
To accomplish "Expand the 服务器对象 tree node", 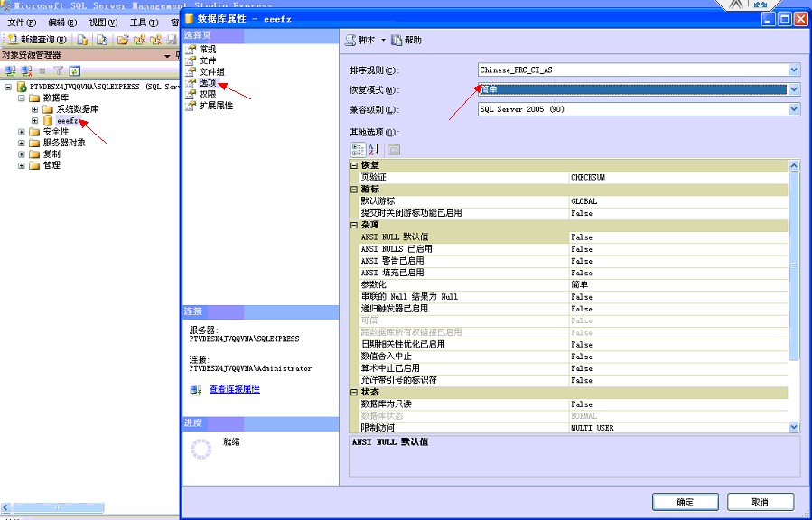I will [x=22, y=143].
